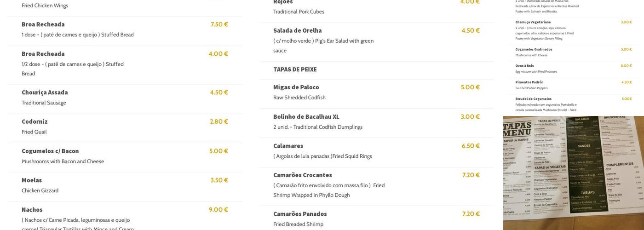Open the TAPAS DE PEIXE section heading
This screenshot has width=644, height=230.
295,69
